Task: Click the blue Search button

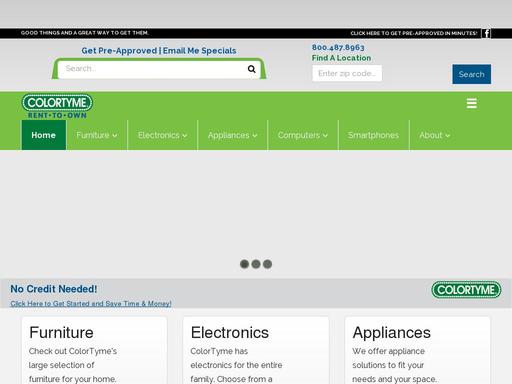Action: click(471, 74)
